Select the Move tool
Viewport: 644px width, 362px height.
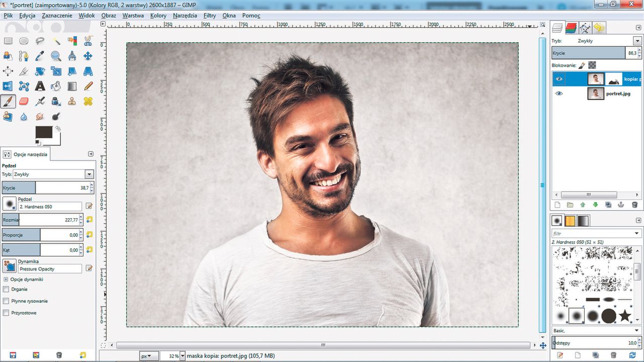tap(88, 56)
